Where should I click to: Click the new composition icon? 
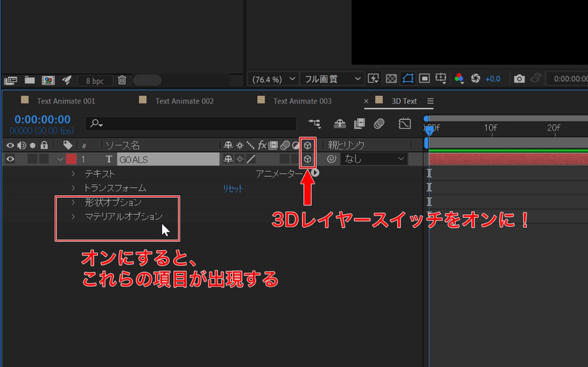pyautogui.click(x=48, y=80)
